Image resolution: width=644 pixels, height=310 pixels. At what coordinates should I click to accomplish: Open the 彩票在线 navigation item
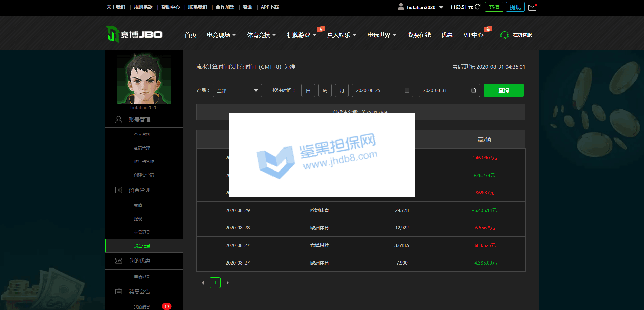[419, 35]
